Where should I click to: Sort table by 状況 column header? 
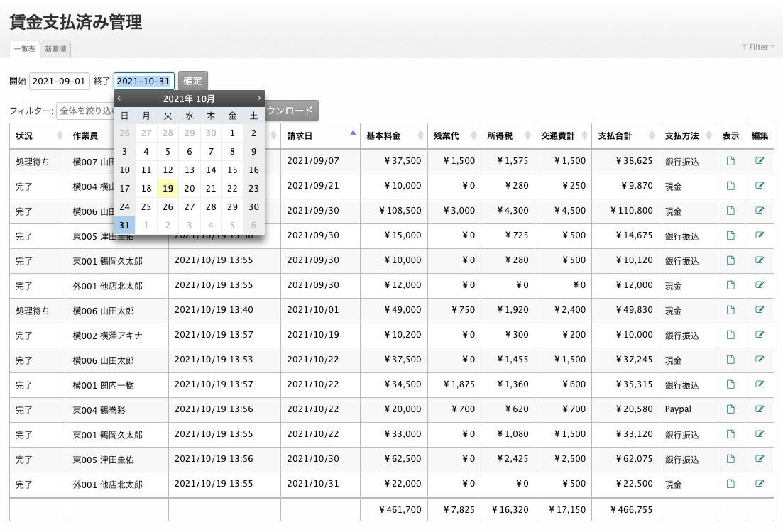tap(38, 135)
